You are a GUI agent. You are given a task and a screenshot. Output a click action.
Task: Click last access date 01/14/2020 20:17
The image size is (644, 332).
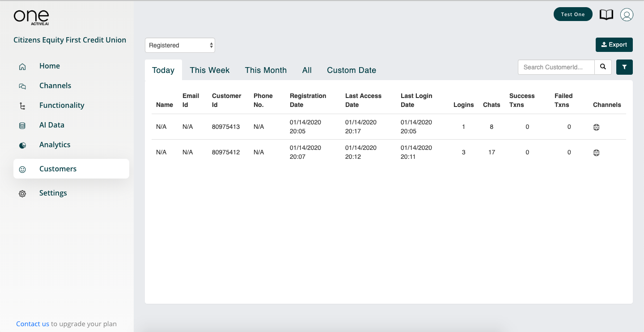click(x=361, y=127)
